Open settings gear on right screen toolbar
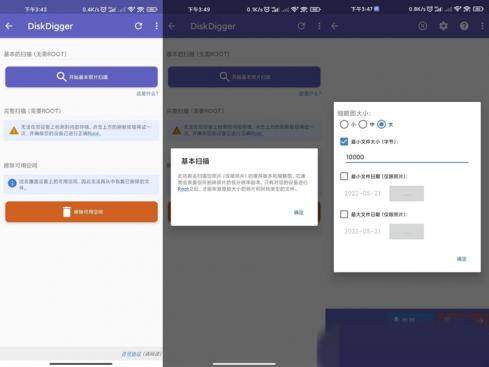The image size is (489, 367). 443,26
